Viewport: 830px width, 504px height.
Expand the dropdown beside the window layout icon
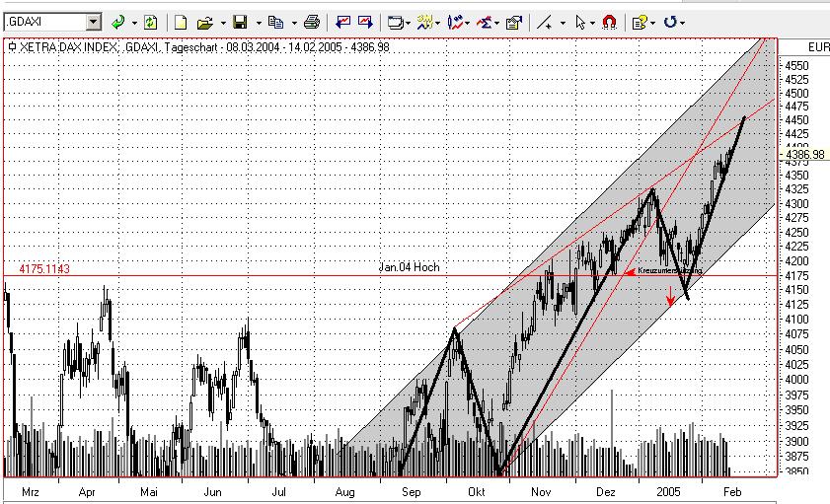tap(408, 23)
